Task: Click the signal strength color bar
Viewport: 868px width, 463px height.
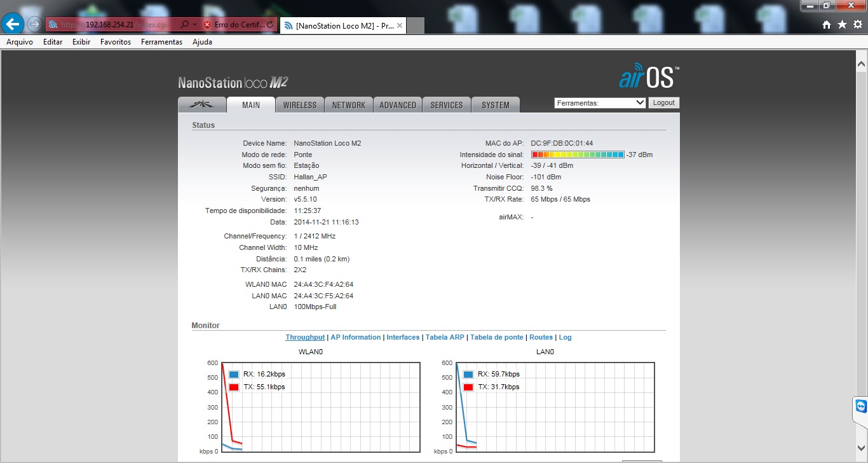Action: (578, 155)
